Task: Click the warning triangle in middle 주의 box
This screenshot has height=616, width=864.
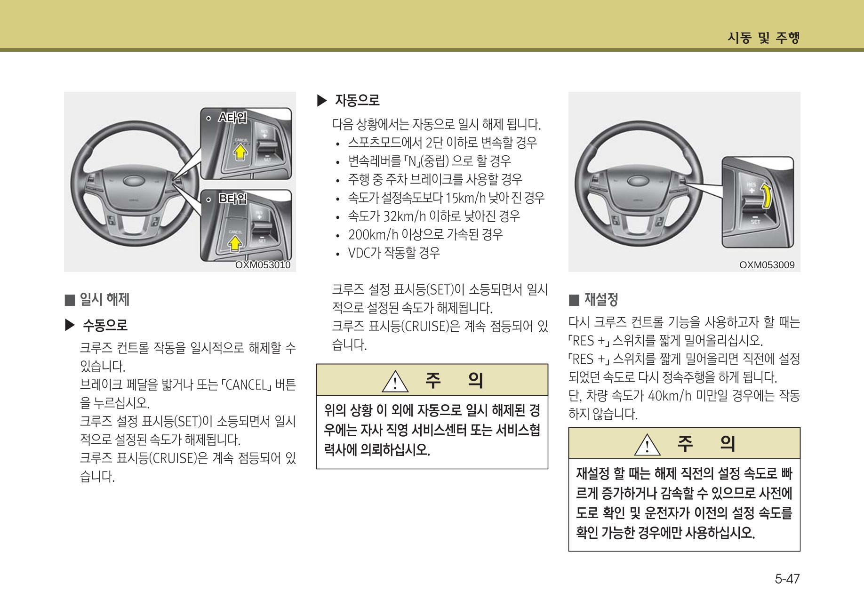Action: 395,381
